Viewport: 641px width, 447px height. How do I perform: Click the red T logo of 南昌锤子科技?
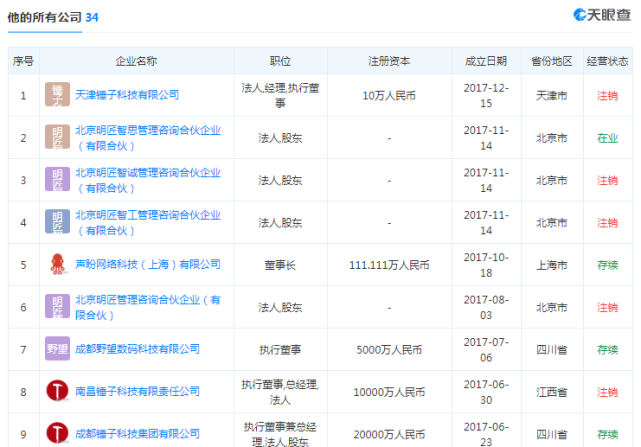coord(57,391)
